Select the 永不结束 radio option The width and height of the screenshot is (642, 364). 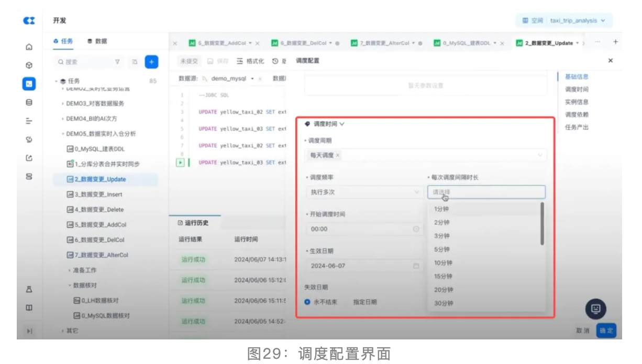click(x=307, y=302)
